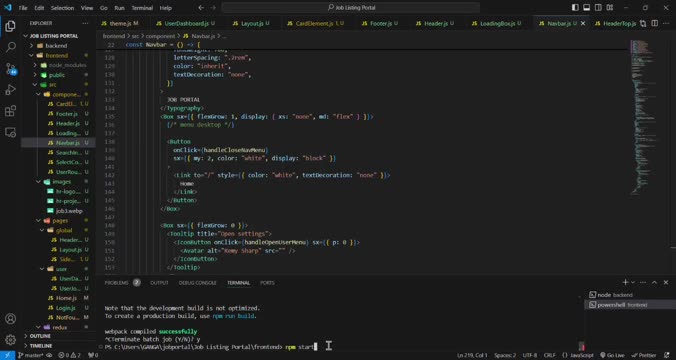Viewport: 676px width, 360px height.
Task: Collapse the images folder
Action: [61, 182]
